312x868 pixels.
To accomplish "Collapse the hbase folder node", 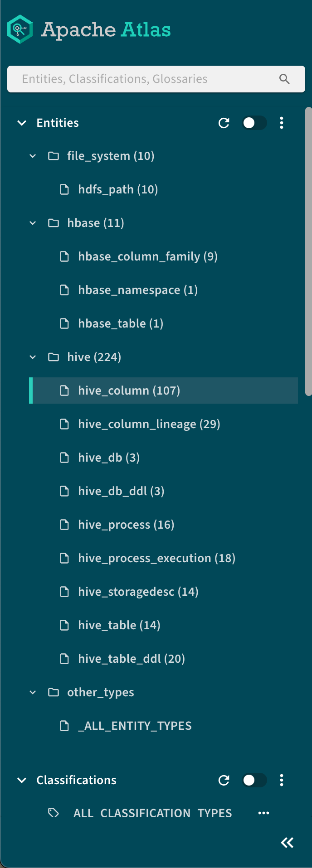I will (x=33, y=223).
